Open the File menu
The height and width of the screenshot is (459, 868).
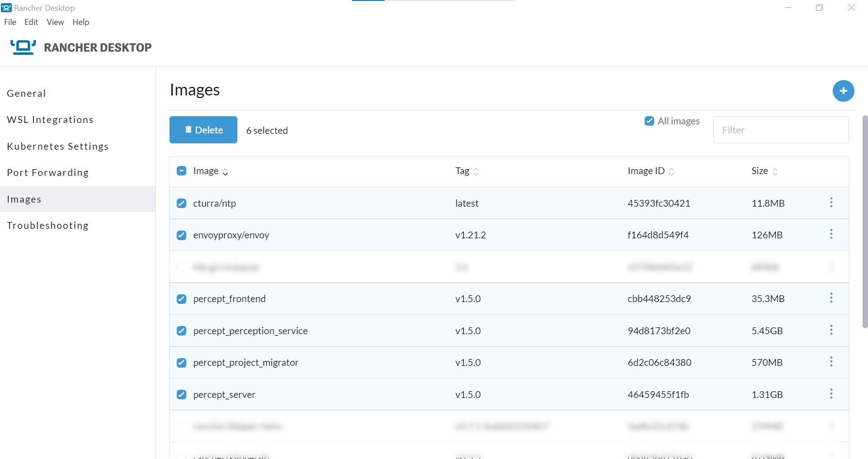10,22
